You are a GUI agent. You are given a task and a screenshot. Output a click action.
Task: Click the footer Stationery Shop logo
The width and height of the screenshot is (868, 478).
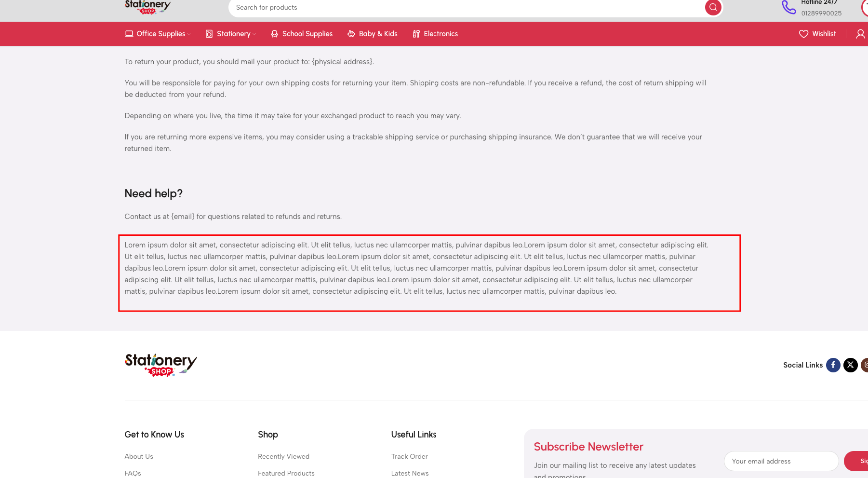coord(161,365)
